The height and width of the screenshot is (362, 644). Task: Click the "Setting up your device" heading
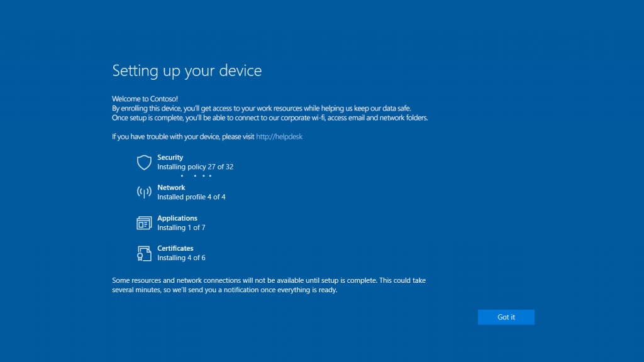point(187,70)
